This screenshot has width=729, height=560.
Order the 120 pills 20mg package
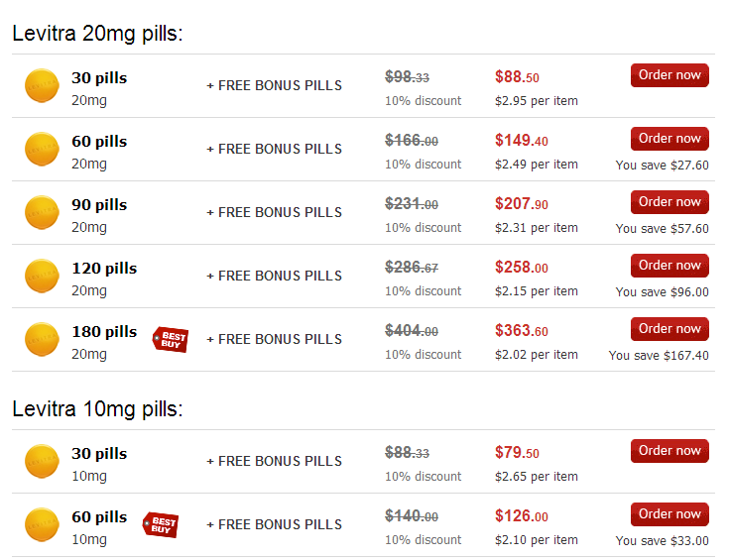669,266
